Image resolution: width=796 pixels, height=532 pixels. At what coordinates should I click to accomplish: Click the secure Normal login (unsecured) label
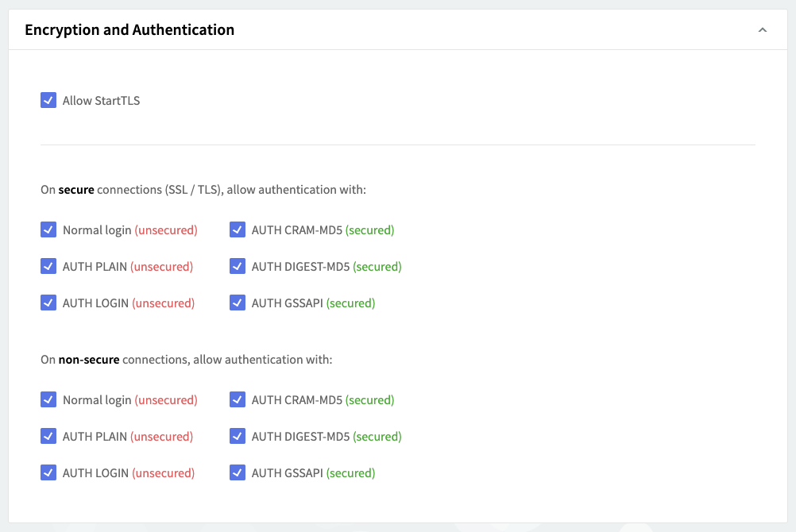[129, 230]
